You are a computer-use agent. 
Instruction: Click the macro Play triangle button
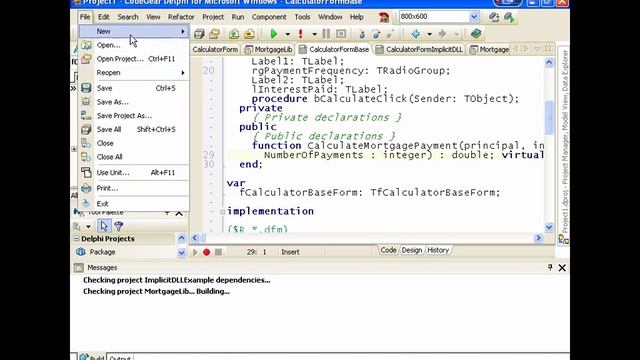click(x=195, y=252)
